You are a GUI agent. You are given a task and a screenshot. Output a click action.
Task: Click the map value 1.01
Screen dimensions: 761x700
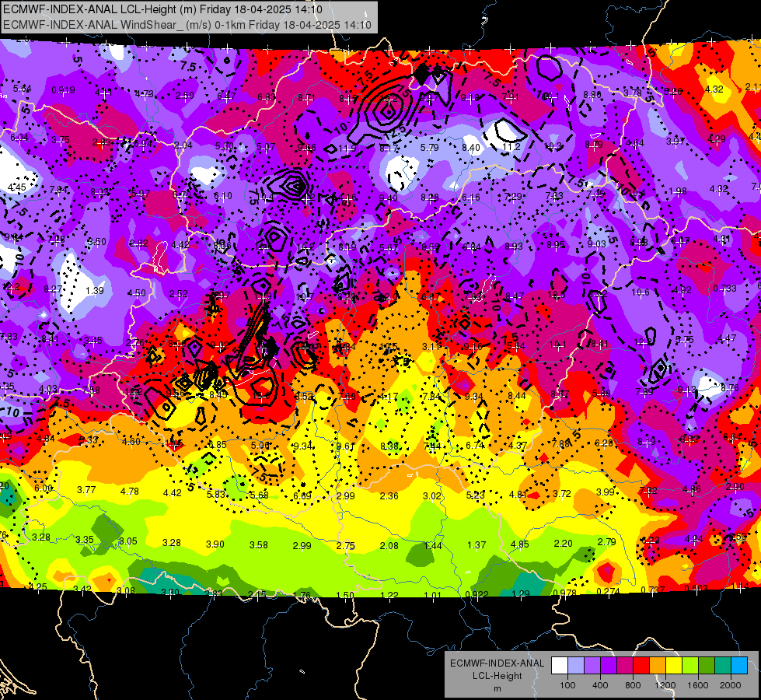(x=432, y=594)
